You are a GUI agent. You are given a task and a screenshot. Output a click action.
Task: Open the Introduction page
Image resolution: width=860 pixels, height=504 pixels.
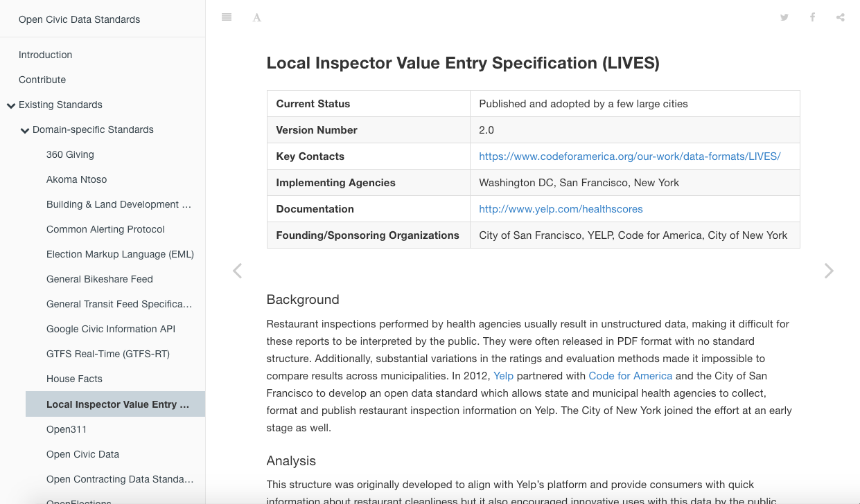point(45,55)
